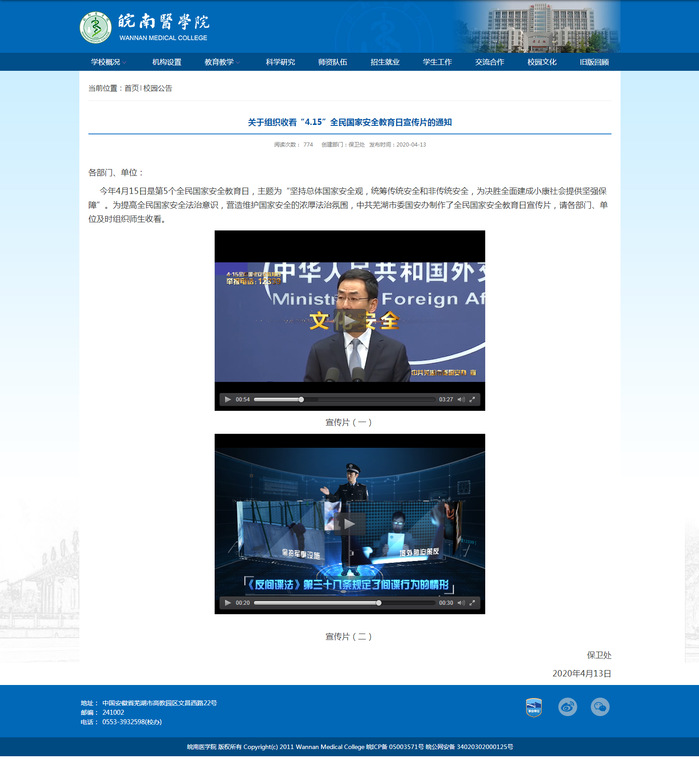Open the 机构设置 navigation menu

167,62
